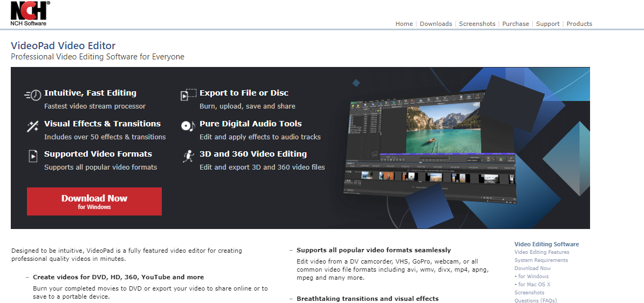Click Download Now link in sidebar

click(533, 268)
